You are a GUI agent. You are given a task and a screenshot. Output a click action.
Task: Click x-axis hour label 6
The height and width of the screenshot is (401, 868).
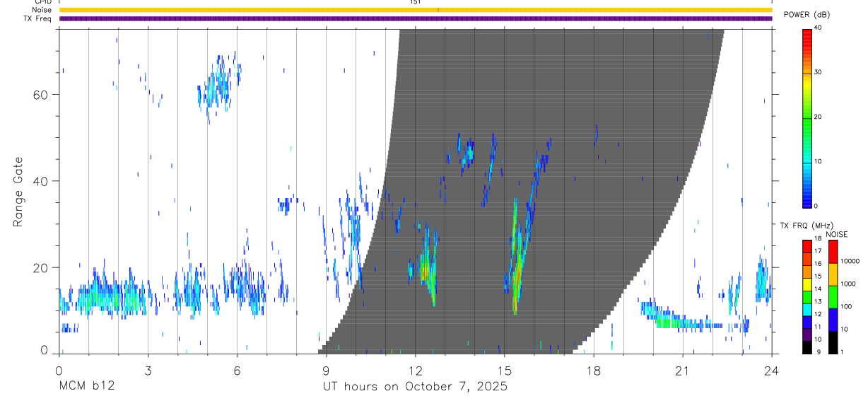[x=237, y=370]
